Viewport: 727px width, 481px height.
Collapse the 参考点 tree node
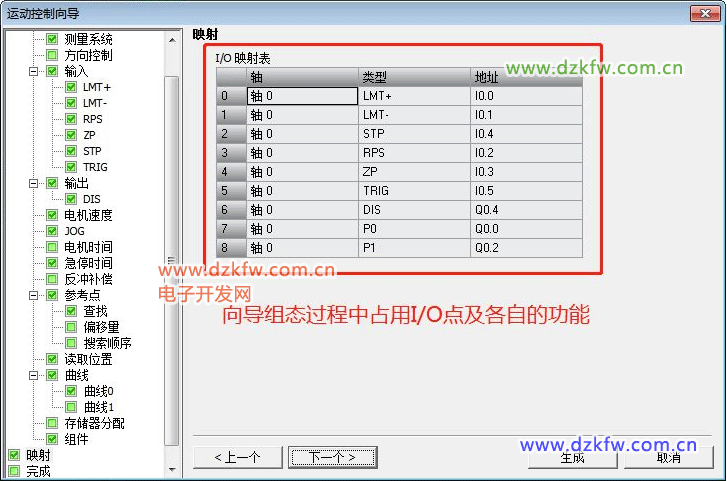pos(34,295)
